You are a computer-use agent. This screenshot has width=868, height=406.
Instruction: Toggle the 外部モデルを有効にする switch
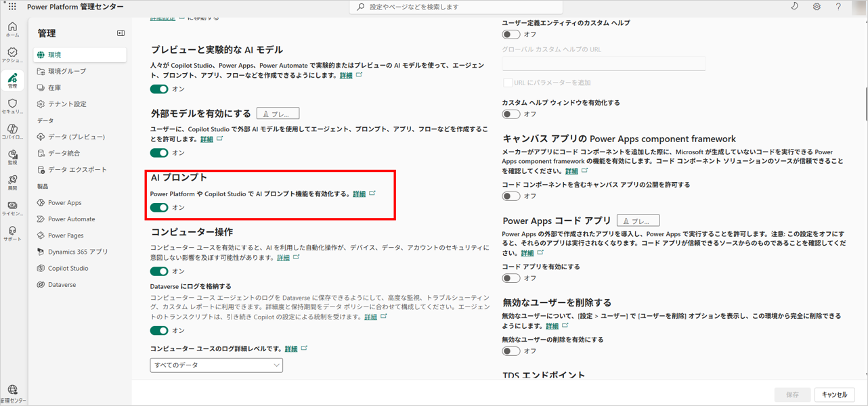click(159, 153)
